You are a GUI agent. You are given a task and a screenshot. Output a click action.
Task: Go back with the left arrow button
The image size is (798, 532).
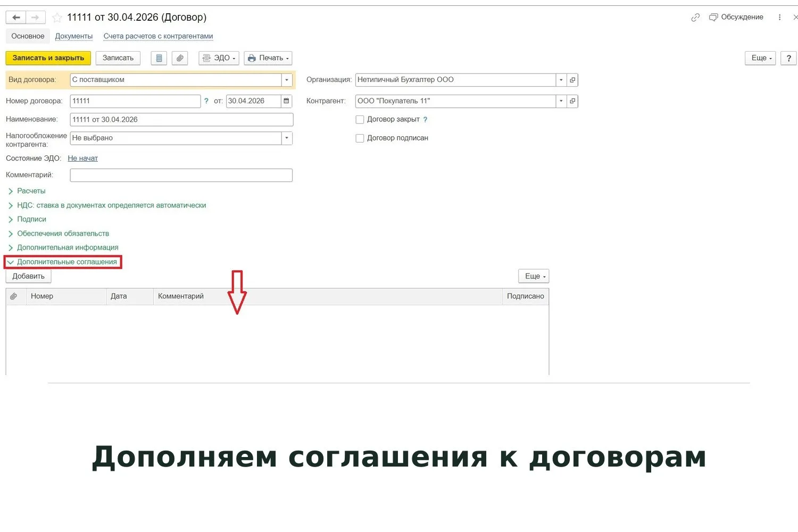(x=16, y=18)
